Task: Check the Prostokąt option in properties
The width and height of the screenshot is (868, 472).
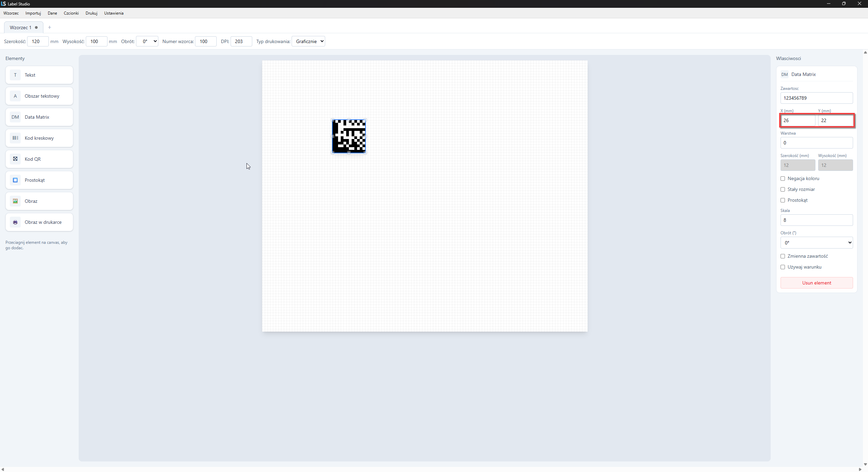Action: [783, 200]
